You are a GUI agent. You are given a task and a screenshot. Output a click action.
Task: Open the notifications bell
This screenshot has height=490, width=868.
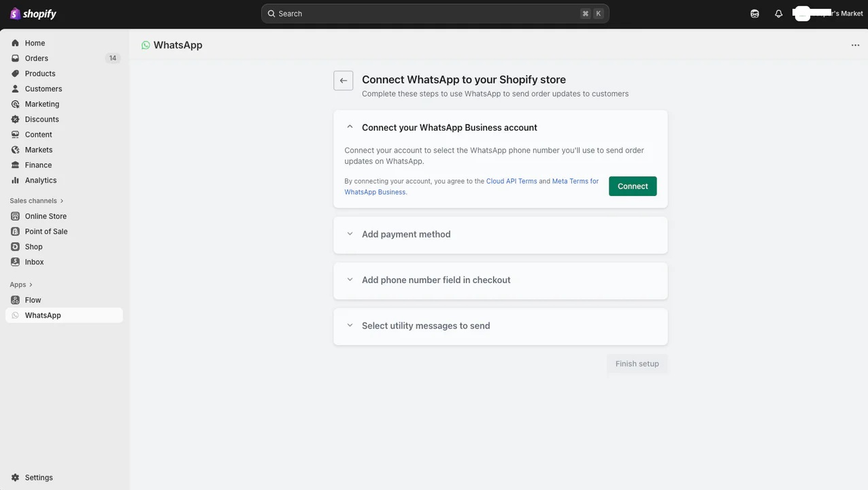(779, 14)
